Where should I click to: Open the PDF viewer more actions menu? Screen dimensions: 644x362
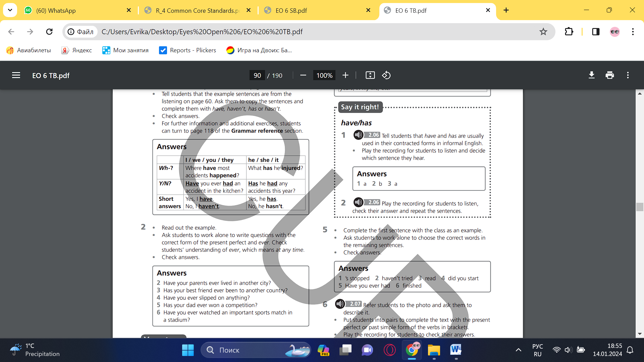[x=628, y=75]
